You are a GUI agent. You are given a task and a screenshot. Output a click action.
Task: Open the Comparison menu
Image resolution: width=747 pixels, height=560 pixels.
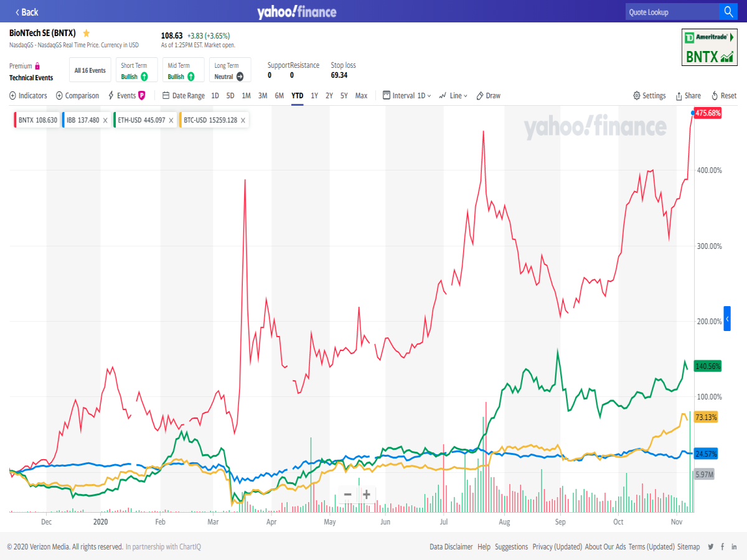[78, 96]
